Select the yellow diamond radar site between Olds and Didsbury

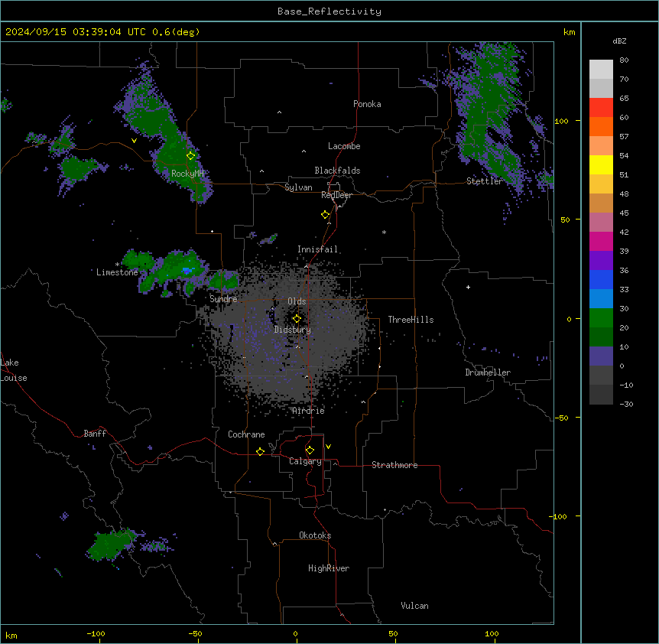297,319
